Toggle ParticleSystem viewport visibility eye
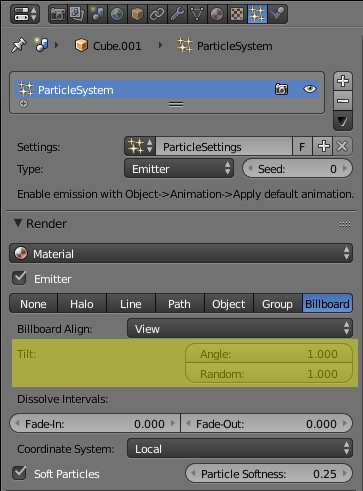Image resolution: width=363 pixels, height=491 pixels. click(310, 89)
